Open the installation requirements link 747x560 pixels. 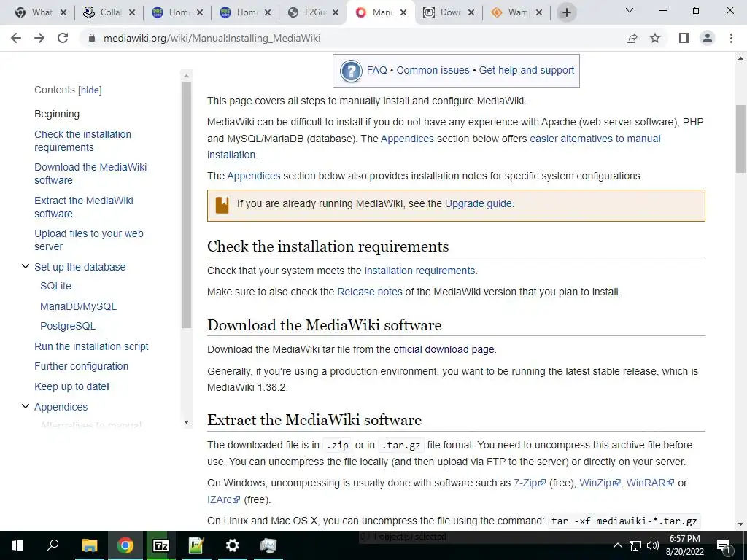[419, 271]
